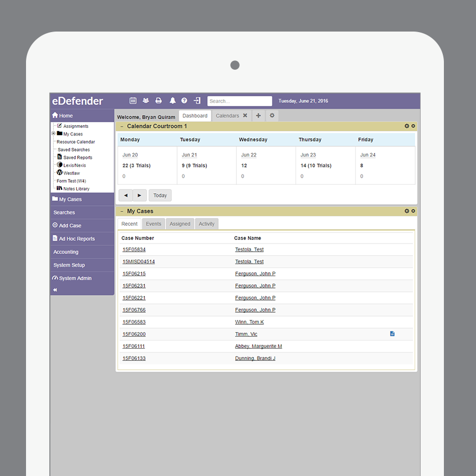Click the Westlaw W icon
476x476 pixels.
tap(60, 173)
